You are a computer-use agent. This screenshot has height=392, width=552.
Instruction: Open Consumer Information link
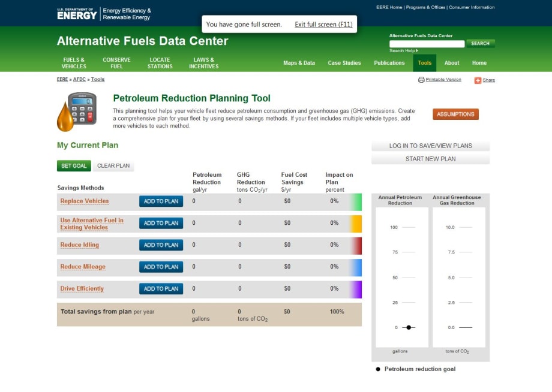472,7
